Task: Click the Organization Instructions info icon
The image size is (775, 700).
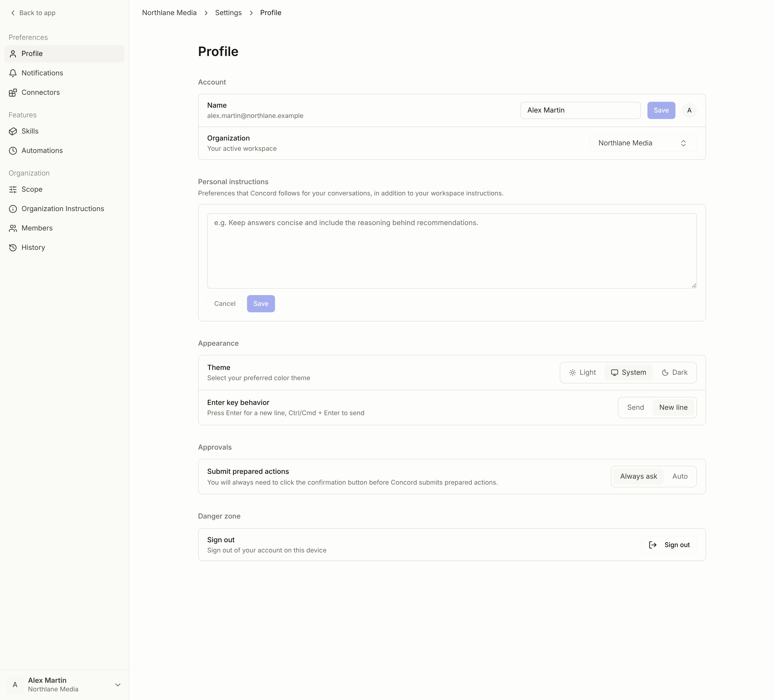Action: [13, 209]
